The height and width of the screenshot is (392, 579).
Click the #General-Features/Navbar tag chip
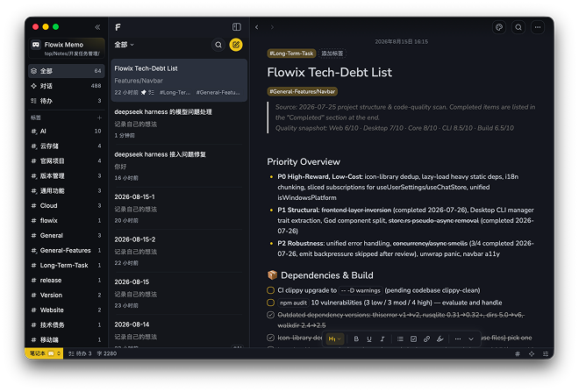click(x=302, y=91)
